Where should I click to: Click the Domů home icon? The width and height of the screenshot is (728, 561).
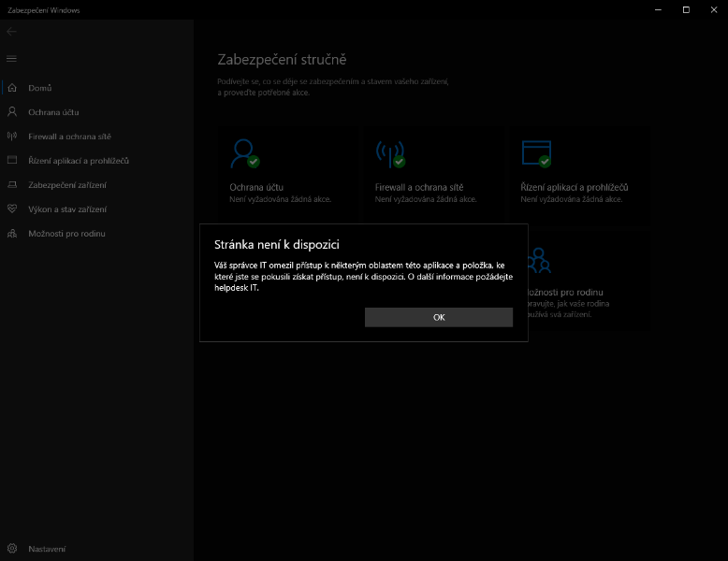12,88
